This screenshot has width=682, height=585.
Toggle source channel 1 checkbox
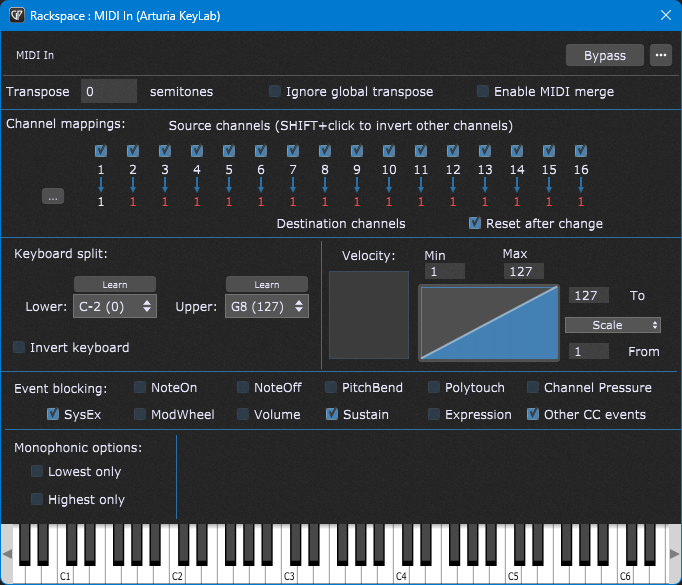pos(101,150)
